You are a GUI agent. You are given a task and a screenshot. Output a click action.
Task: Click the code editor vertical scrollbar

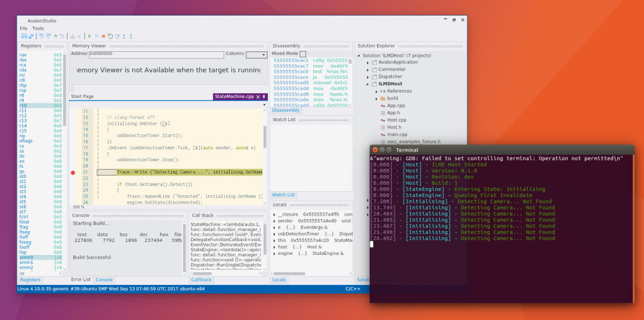265,137
